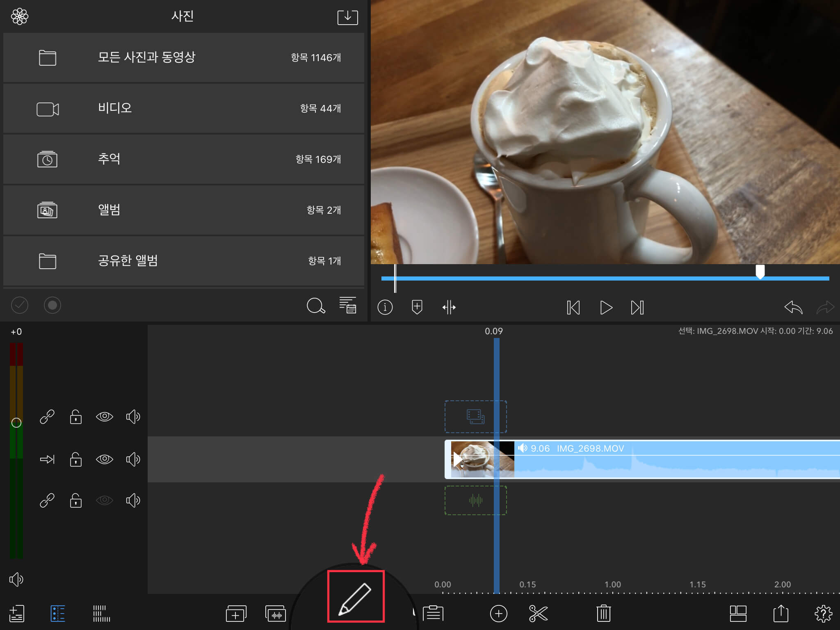Click the add-to-timeline plus circle icon
The image size is (840, 630).
[498, 614]
